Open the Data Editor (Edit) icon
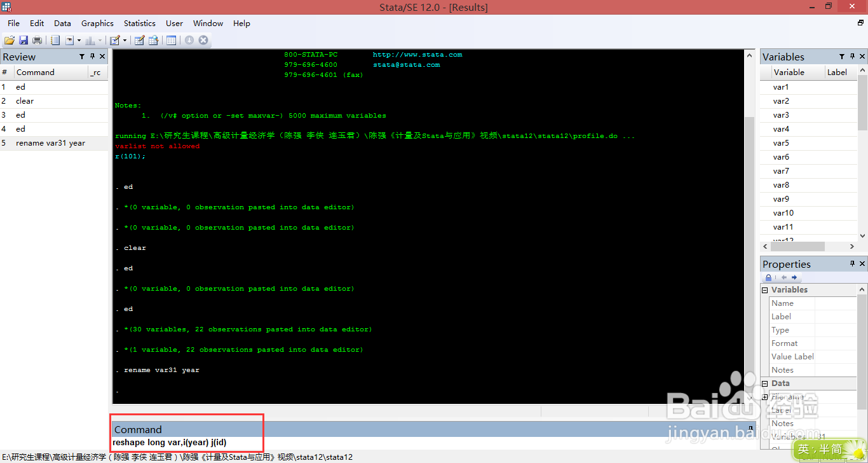Screen dimensions: 868x463 tap(140, 40)
